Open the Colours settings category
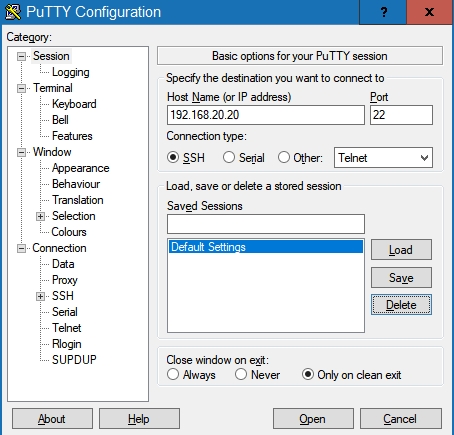The image size is (454, 435). click(x=69, y=232)
